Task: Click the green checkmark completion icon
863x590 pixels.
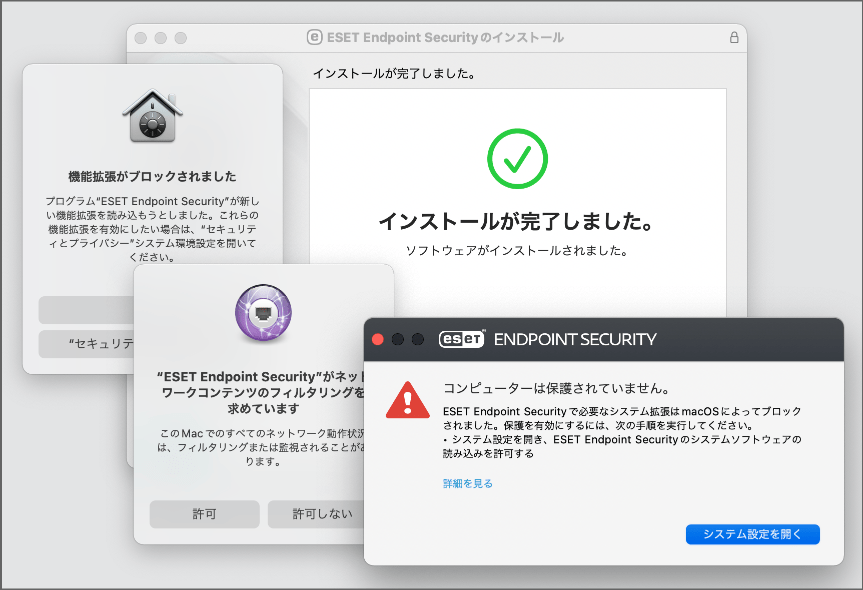Action: pyautogui.click(x=517, y=158)
